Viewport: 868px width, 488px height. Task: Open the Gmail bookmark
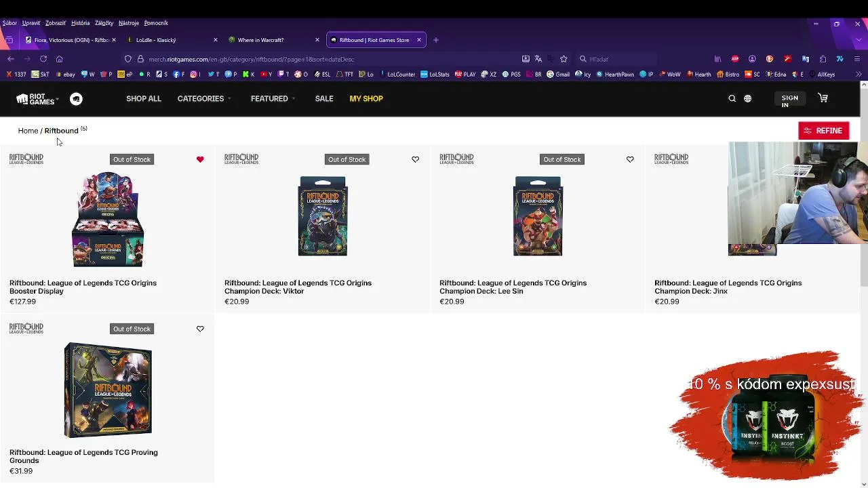(x=558, y=75)
